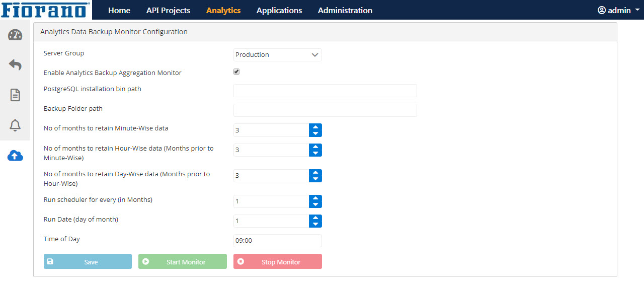Open the document sidebar icon
Image resolution: width=644 pixels, height=281 pixels.
(15, 95)
